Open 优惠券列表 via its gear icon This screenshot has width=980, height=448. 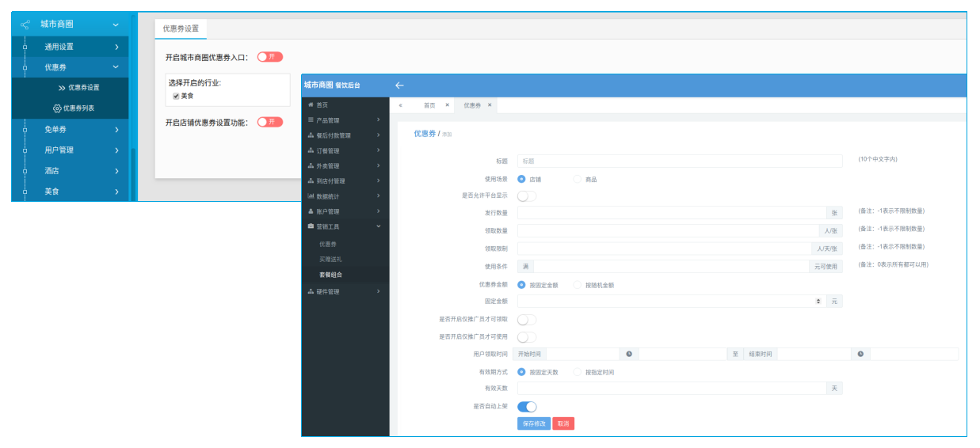(57, 108)
